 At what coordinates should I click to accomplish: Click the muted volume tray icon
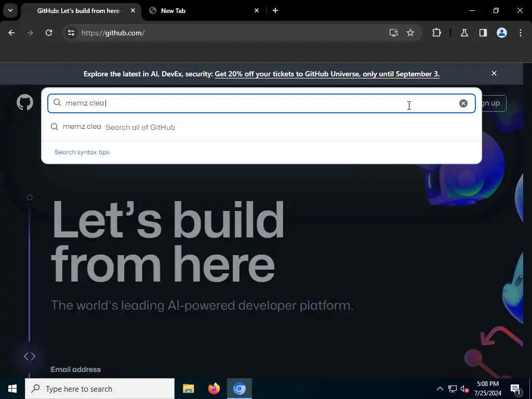(x=464, y=389)
